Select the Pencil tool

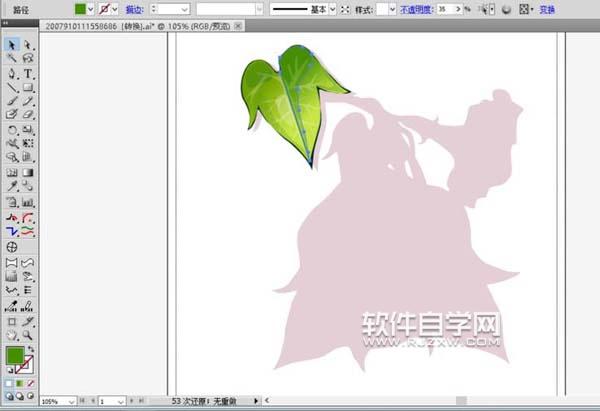tap(28, 101)
